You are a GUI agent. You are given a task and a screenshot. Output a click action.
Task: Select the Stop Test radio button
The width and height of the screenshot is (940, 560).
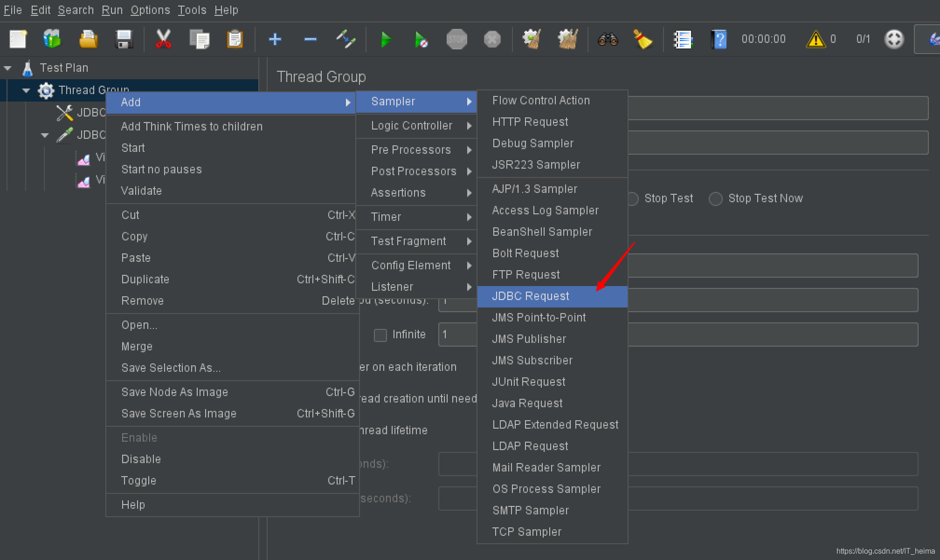633,199
